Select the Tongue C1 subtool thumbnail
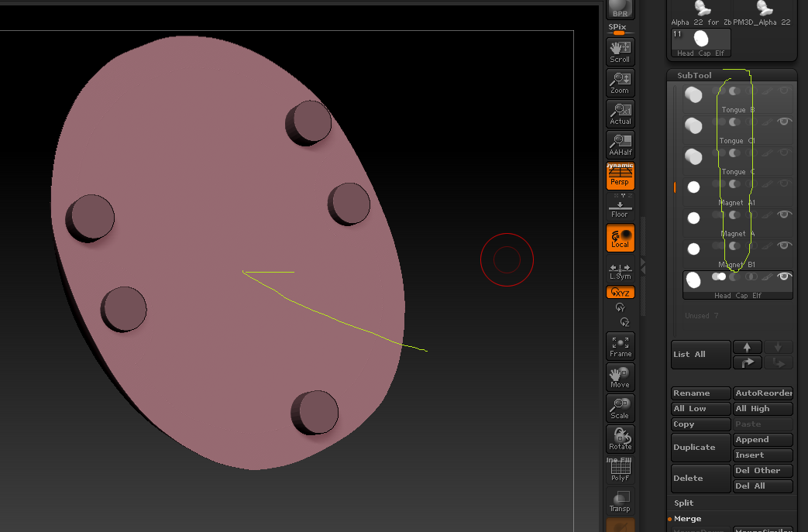 tap(693, 125)
